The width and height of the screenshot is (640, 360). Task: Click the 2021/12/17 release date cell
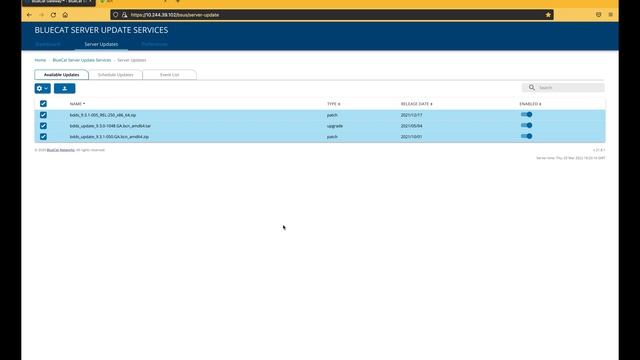411,115
